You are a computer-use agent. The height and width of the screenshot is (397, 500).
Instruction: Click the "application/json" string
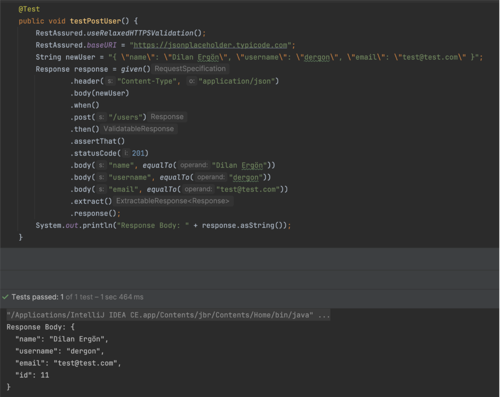tap(236, 81)
